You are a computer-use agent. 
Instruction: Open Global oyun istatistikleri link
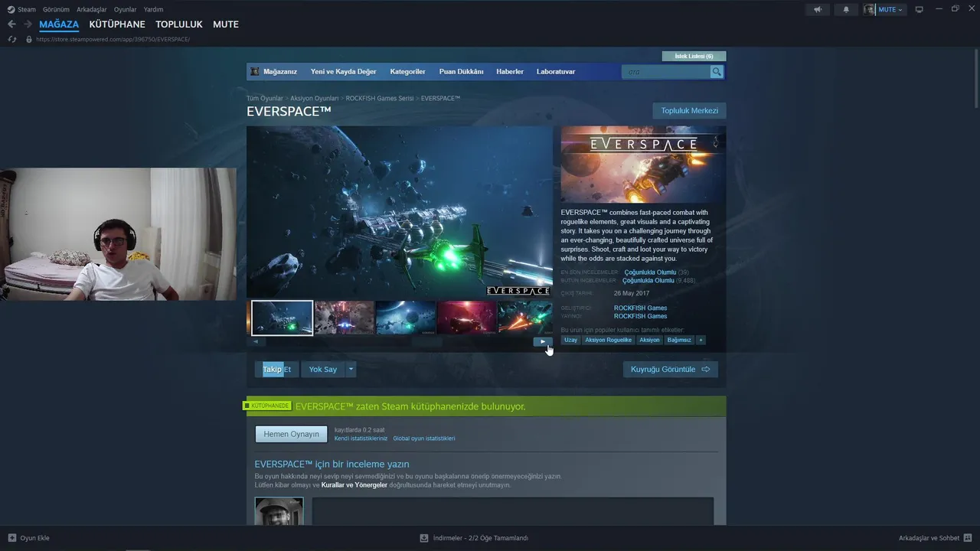point(424,439)
